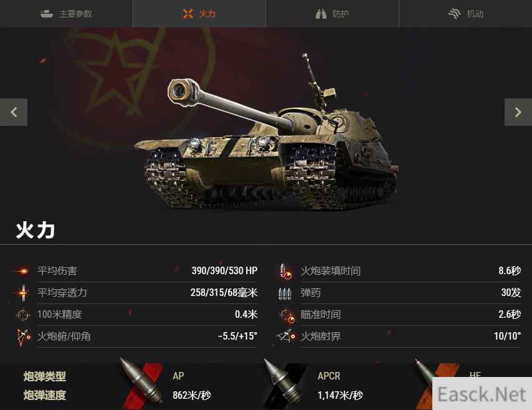The image size is (532, 410).
Task: Click the 390/390/530 HP damage value
Action: (224, 270)
